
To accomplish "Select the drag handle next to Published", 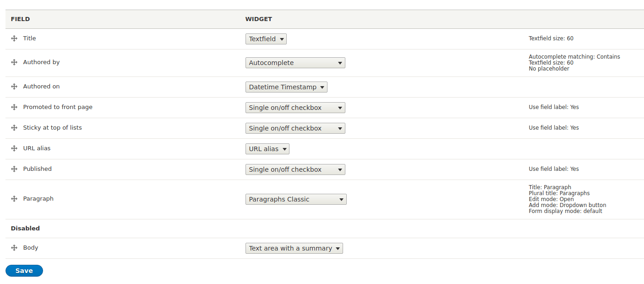I will click(14, 169).
